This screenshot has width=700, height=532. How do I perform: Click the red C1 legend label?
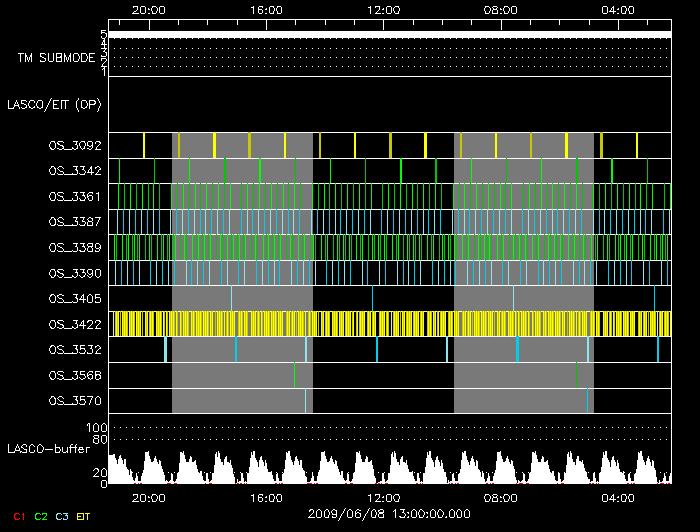[x=18, y=516]
